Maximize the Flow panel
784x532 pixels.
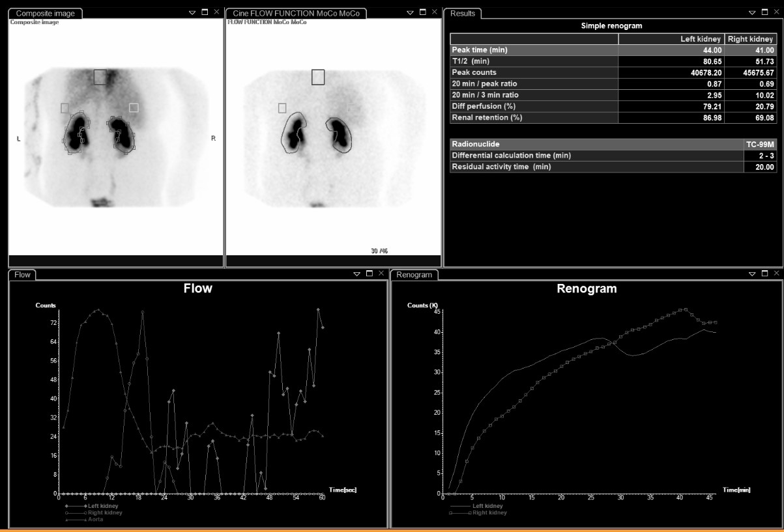coord(370,274)
